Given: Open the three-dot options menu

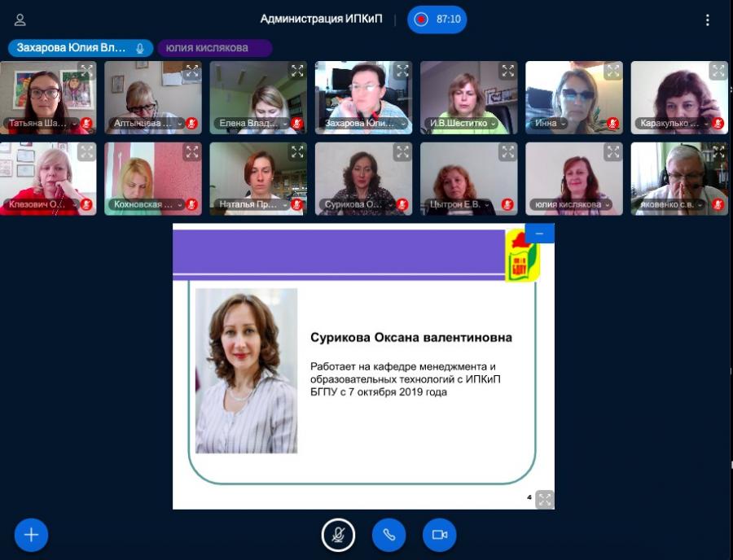Looking at the screenshot, I should [707, 20].
